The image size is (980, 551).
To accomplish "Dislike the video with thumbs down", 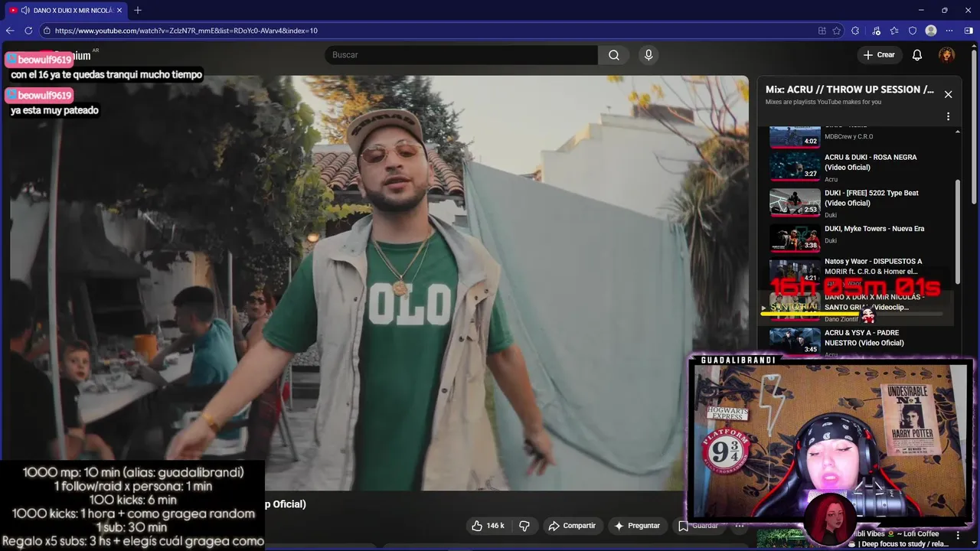I will (524, 526).
